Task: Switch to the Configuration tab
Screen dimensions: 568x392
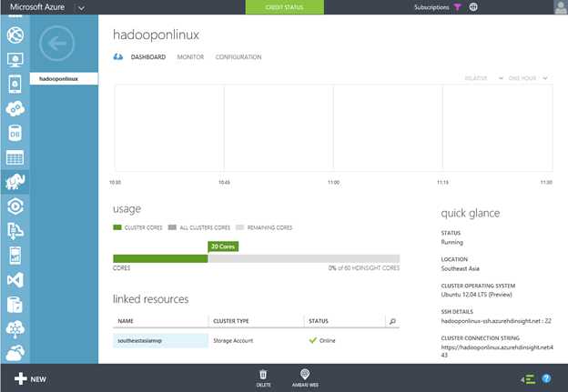Action: pos(238,56)
